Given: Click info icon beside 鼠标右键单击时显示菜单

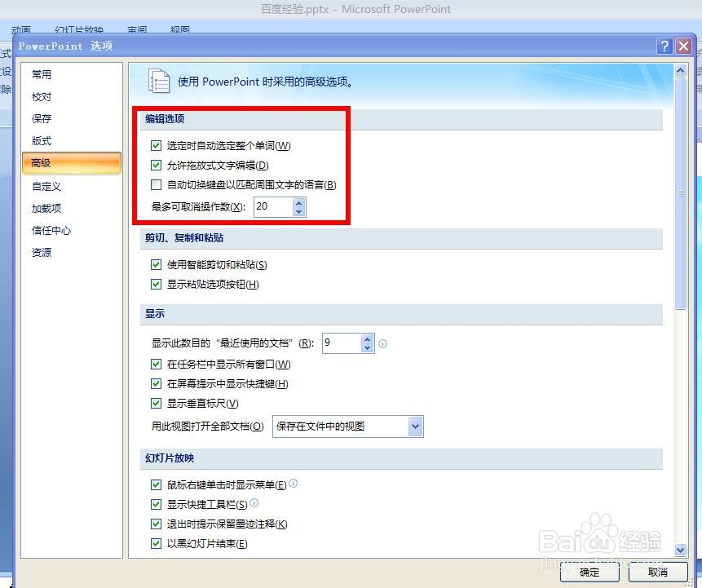Looking at the screenshot, I should tap(293, 483).
